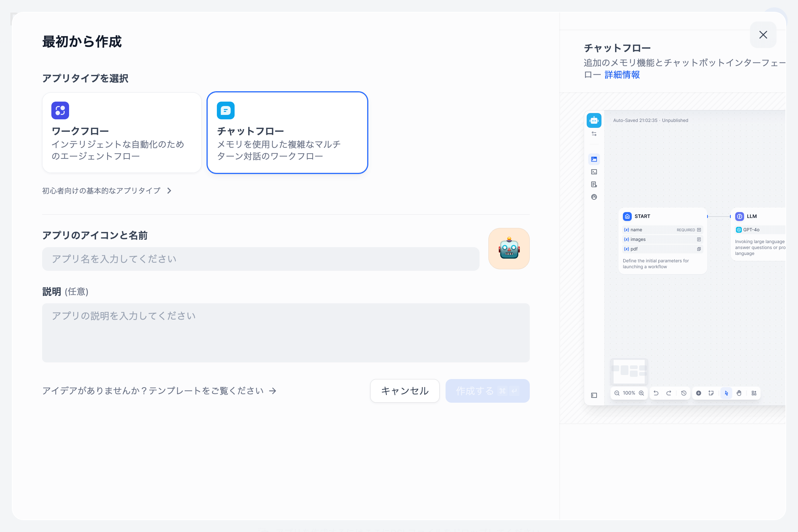
Task: Click the キャンセル button
Action: (405, 391)
